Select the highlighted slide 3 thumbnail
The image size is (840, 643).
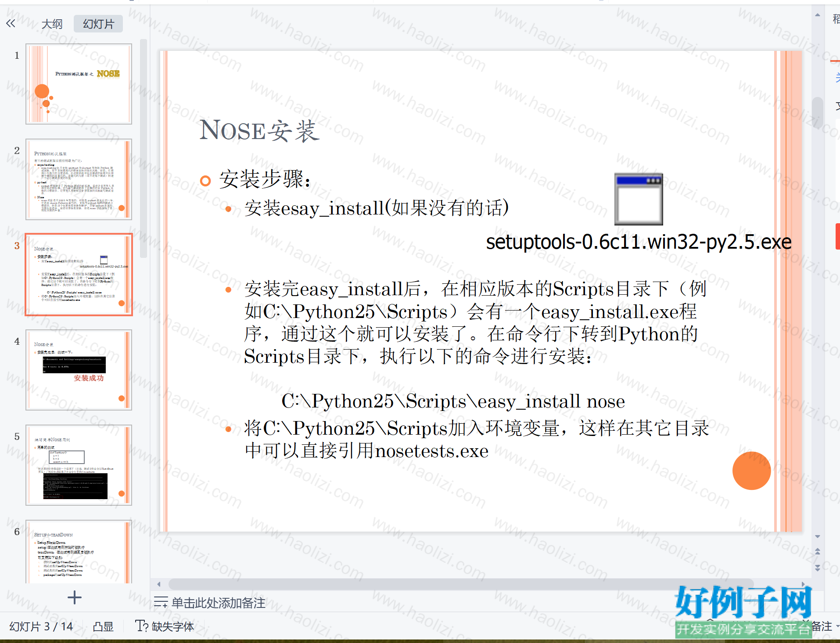click(x=79, y=275)
